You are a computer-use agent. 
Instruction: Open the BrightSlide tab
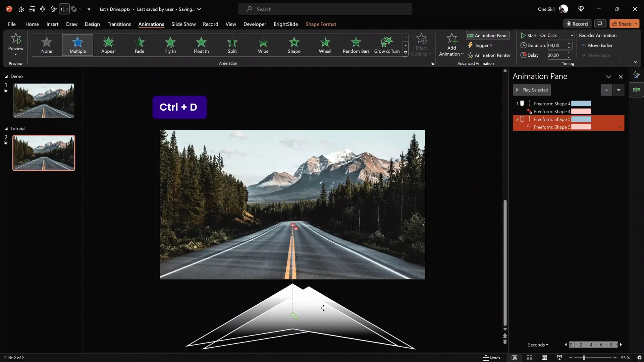click(285, 24)
